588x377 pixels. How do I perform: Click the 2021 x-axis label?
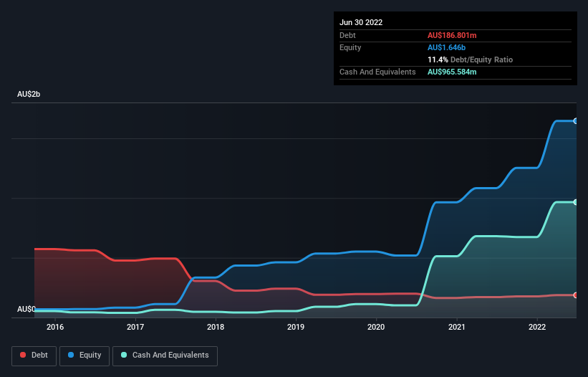(x=457, y=327)
